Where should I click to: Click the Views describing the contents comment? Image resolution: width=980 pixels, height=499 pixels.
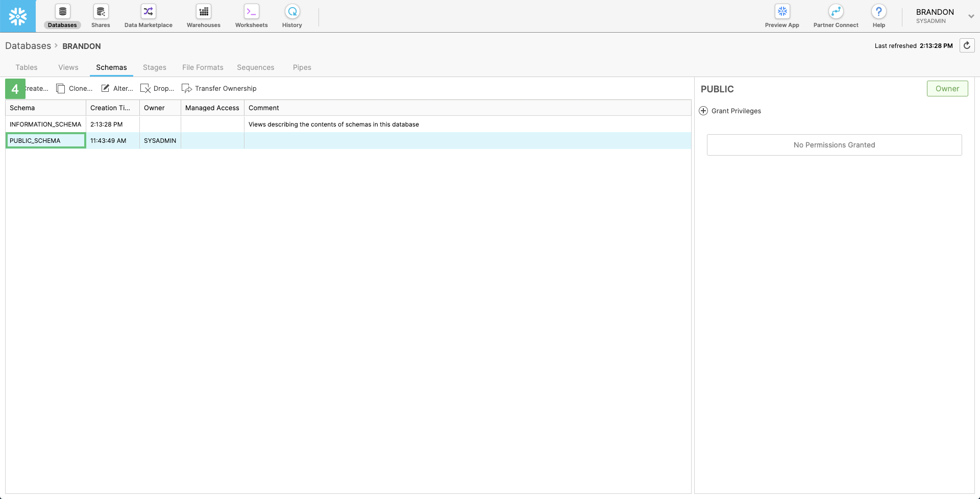[334, 124]
